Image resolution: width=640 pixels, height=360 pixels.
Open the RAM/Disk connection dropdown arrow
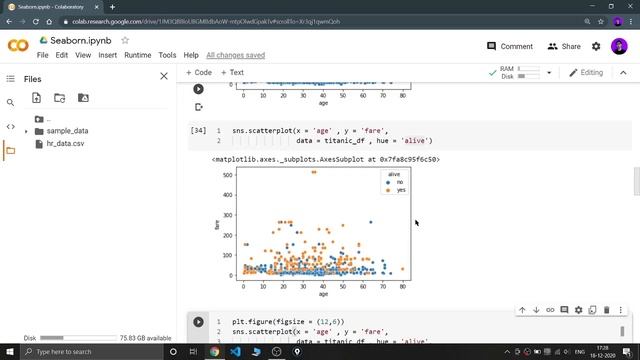pos(549,73)
